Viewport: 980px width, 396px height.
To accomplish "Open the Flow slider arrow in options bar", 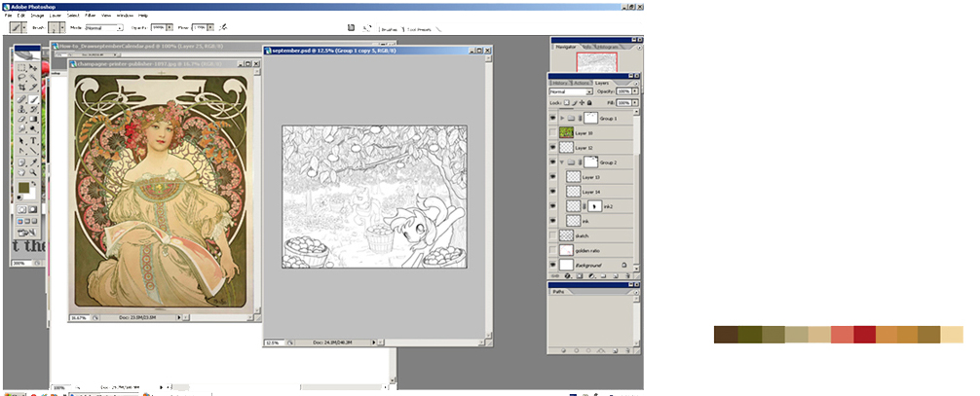I will point(210,27).
